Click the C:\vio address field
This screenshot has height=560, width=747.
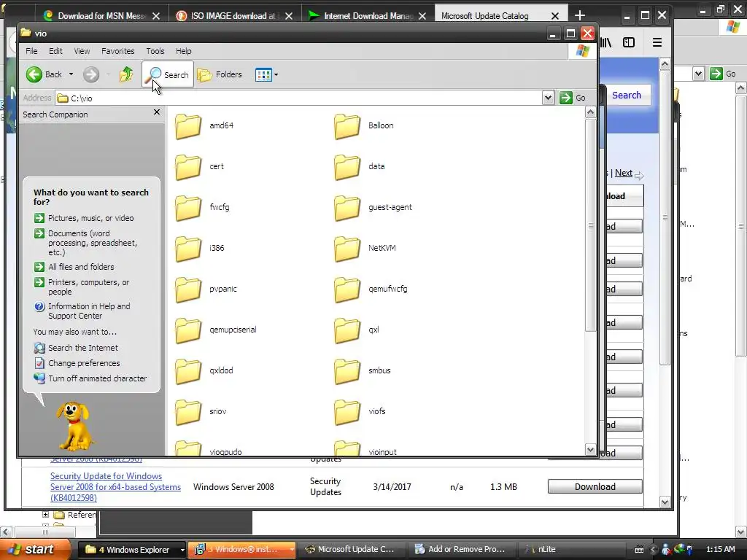298,98
